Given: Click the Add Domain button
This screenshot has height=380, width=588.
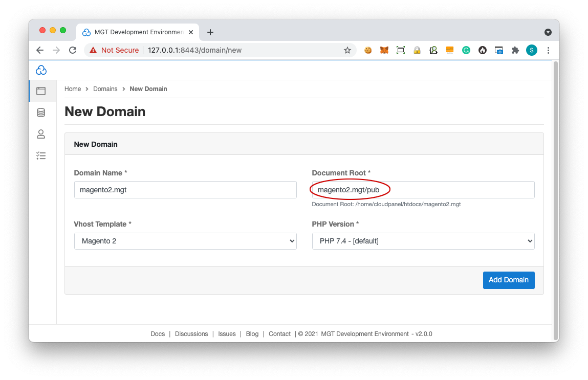Looking at the screenshot, I should [x=509, y=280].
